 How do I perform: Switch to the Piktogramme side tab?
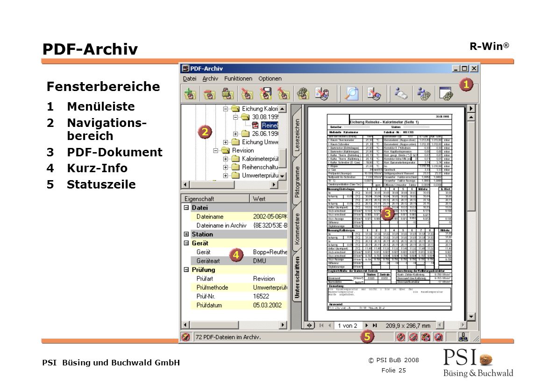(x=297, y=182)
